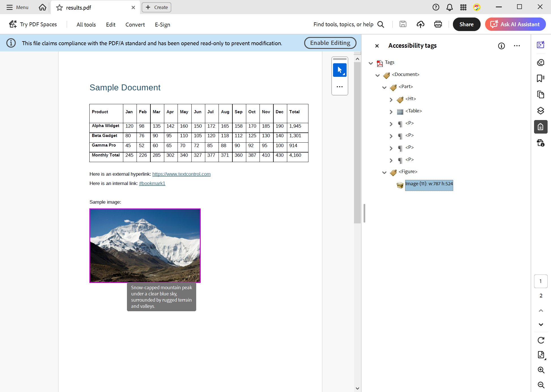Click the Enable Editing button

(x=330, y=43)
